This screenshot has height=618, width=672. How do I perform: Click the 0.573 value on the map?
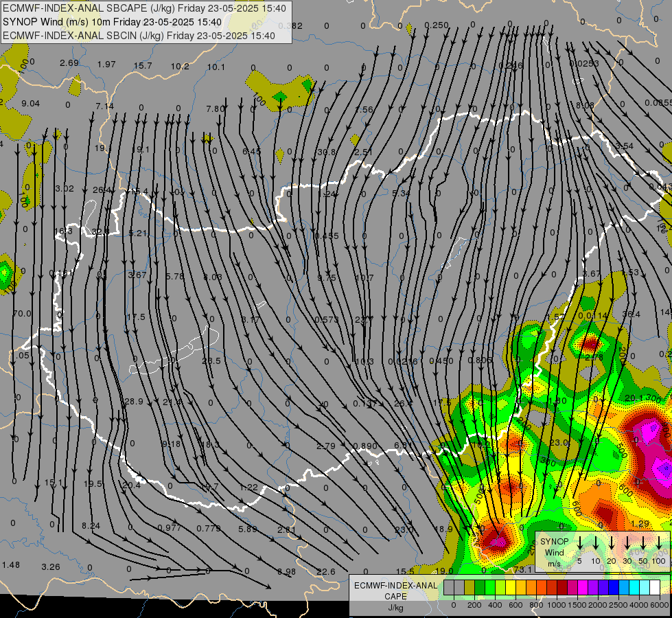click(x=327, y=319)
